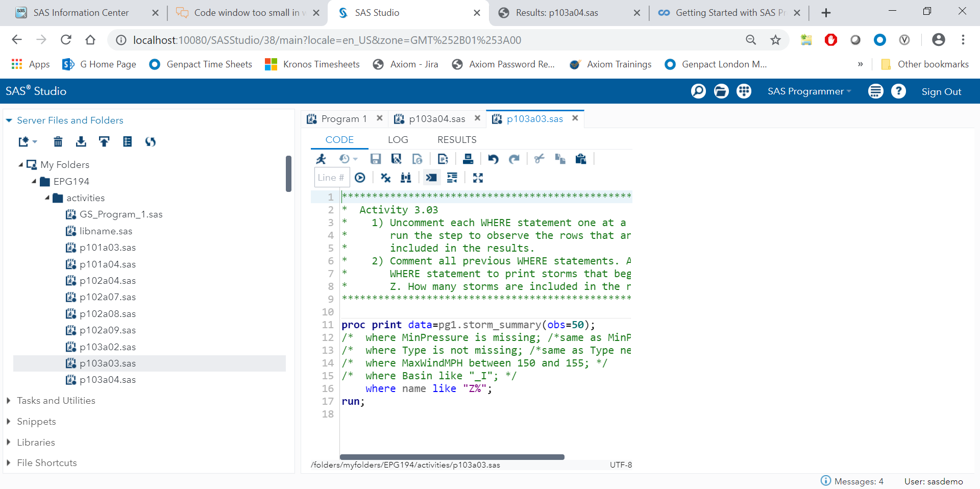
Task: Print the code using the printer icon
Action: (x=468, y=159)
